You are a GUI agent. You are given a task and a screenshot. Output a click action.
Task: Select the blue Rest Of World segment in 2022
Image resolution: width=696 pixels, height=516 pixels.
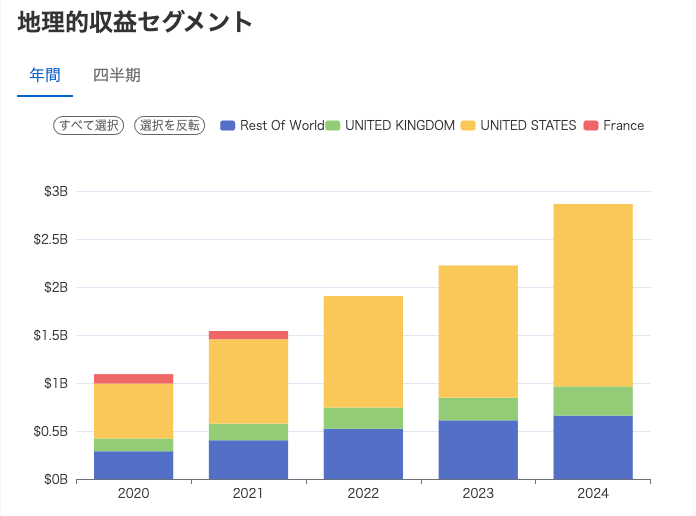(x=364, y=454)
